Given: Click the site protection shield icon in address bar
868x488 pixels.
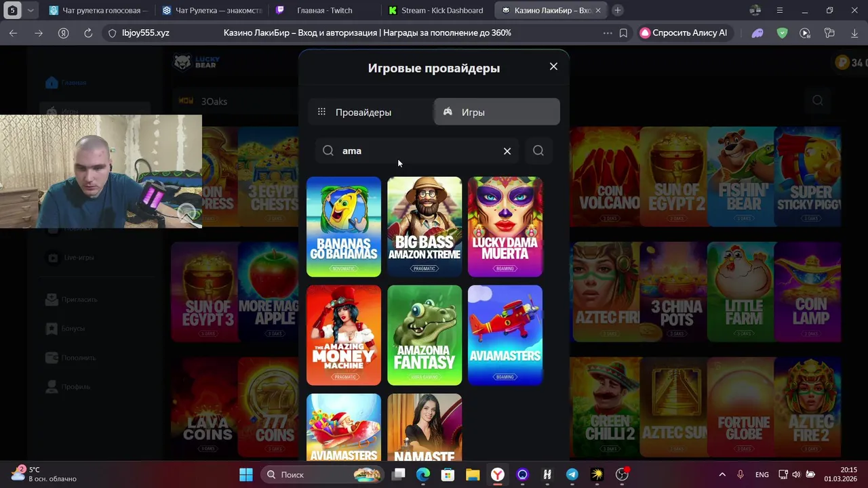Looking at the screenshot, I should [113, 33].
